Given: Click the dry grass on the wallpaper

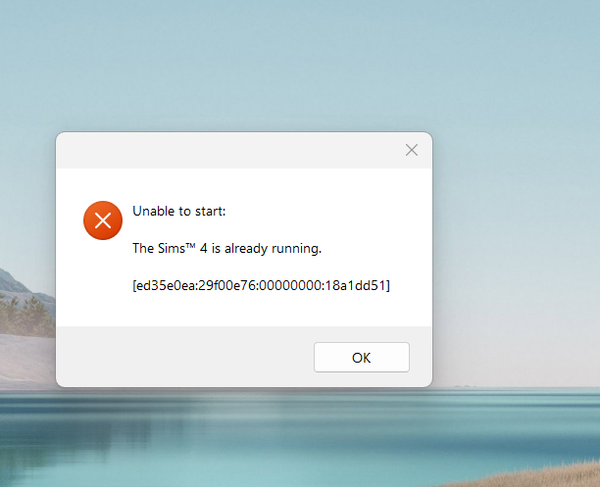Looking at the screenshot, I should click(543, 476).
